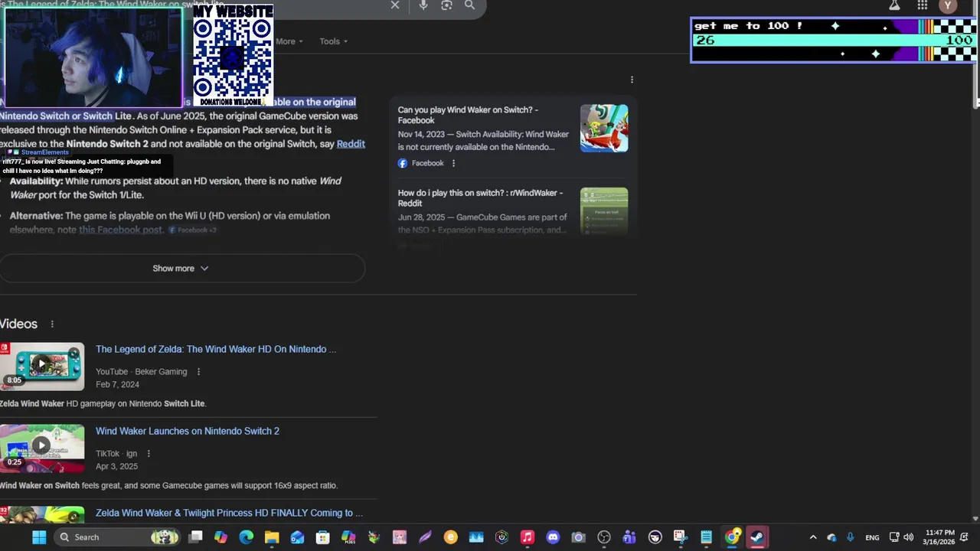
Task: Click the Windows taskbar Search box
Action: coord(116,537)
